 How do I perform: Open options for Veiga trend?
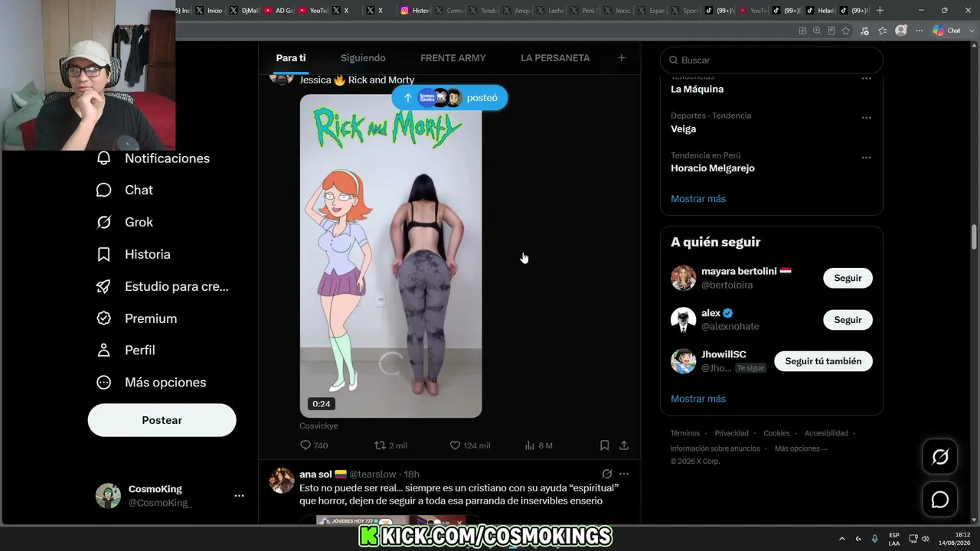tap(867, 118)
